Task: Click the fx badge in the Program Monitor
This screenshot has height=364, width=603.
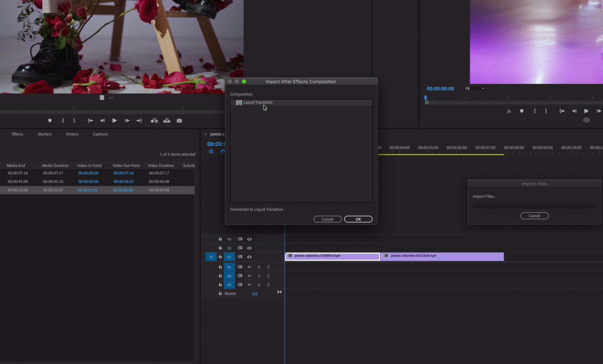Action: coord(509,111)
